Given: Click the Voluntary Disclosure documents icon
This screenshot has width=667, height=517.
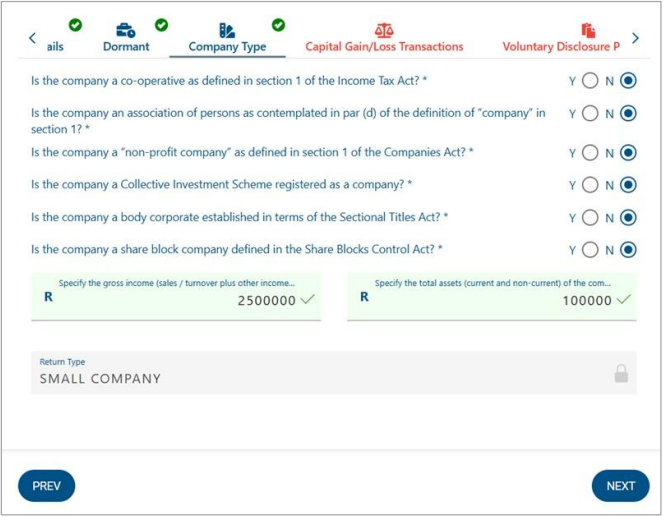Looking at the screenshot, I should [x=588, y=30].
